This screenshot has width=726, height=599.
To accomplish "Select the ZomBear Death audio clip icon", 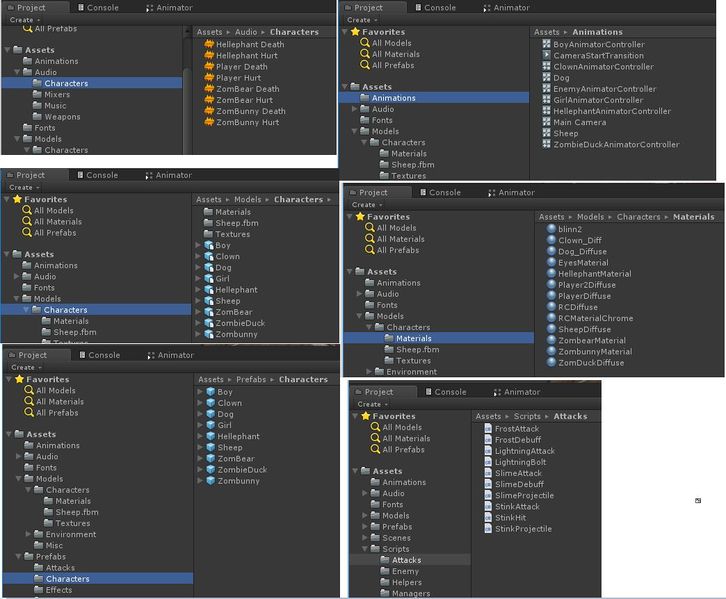I will tap(209, 89).
